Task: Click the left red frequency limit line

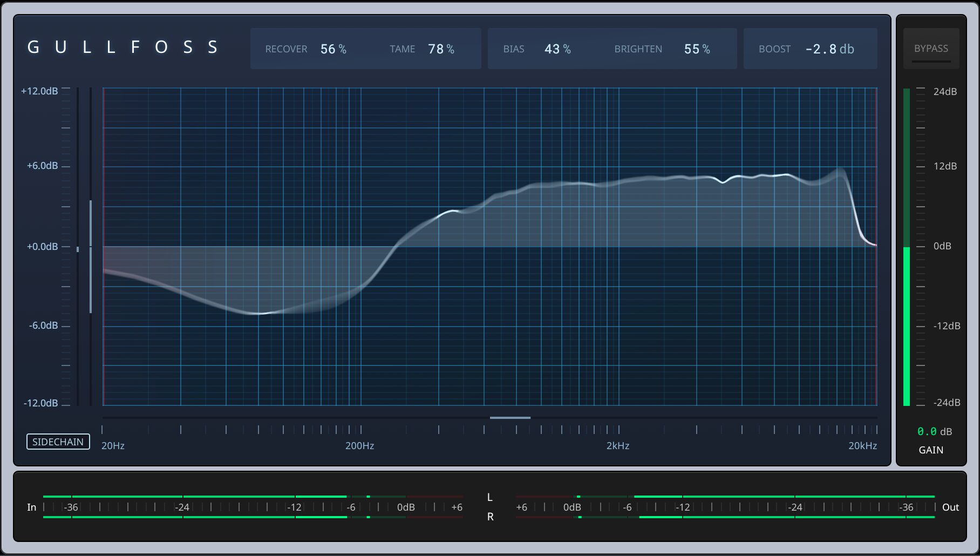Action: point(104,247)
